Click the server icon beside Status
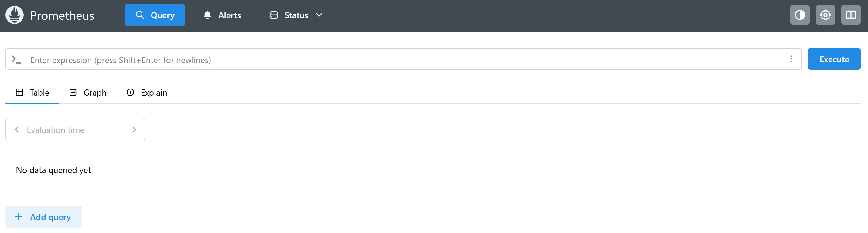This screenshot has height=233, width=868. 273,15
